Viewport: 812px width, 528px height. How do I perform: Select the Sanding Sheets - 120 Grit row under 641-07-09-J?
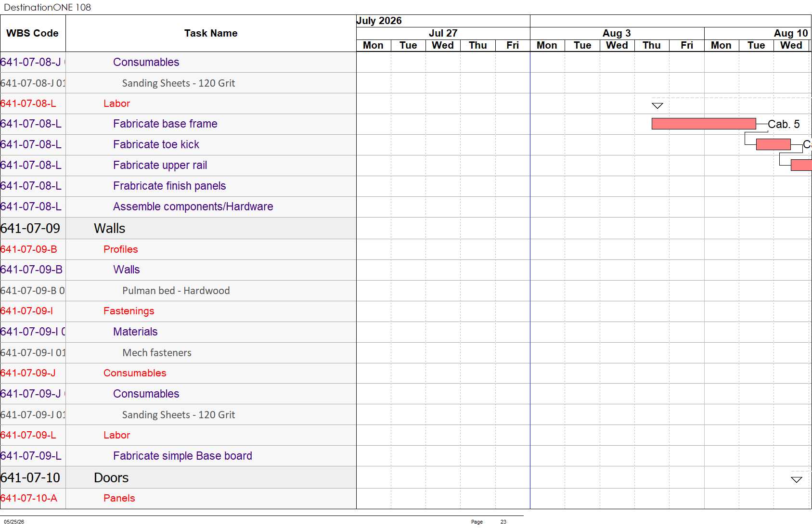tap(179, 414)
